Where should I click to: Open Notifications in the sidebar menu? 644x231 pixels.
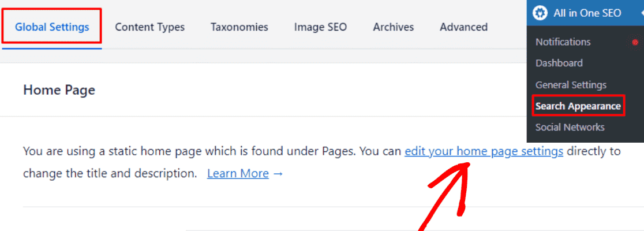pyautogui.click(x=563, y=42)
